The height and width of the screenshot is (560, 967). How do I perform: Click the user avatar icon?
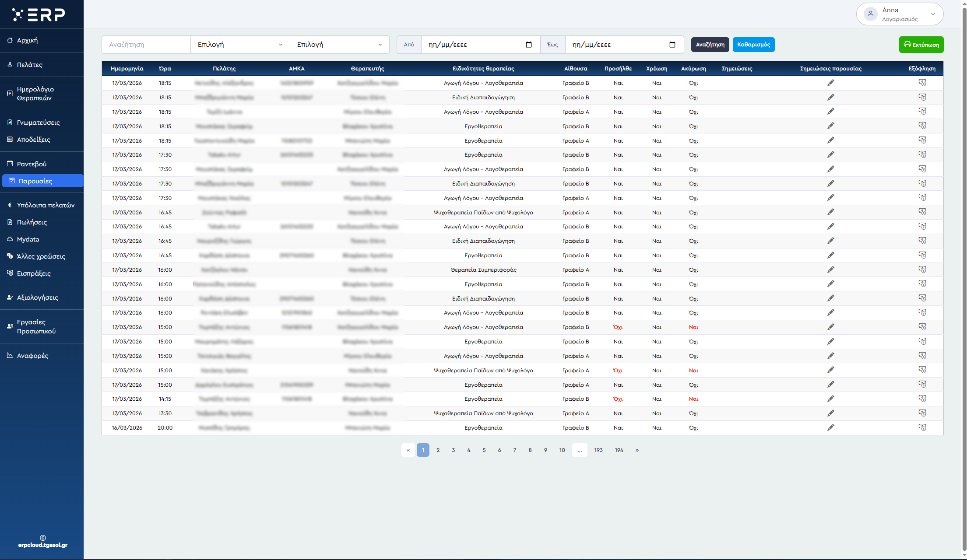click(871, 14)
